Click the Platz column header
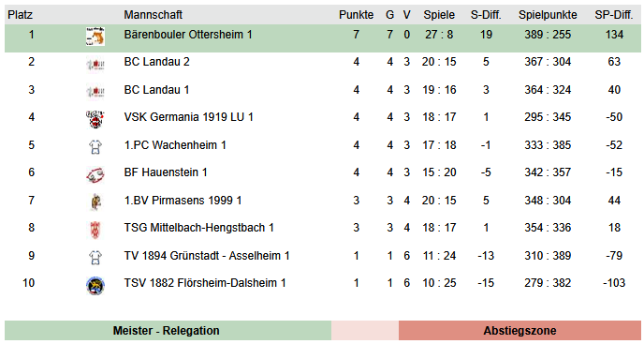The width and height of the screenshot is (644, 344). coord(21,15)
